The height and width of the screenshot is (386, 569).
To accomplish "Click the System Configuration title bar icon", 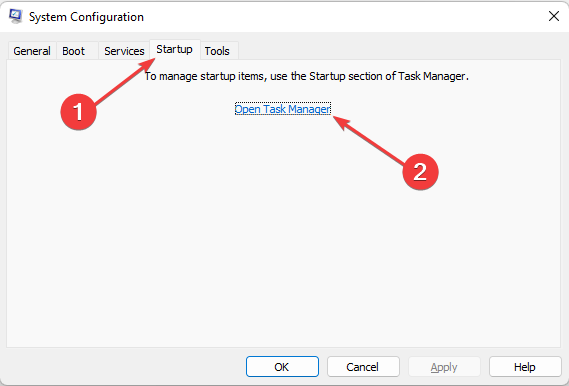I will [x=16, y=16].
